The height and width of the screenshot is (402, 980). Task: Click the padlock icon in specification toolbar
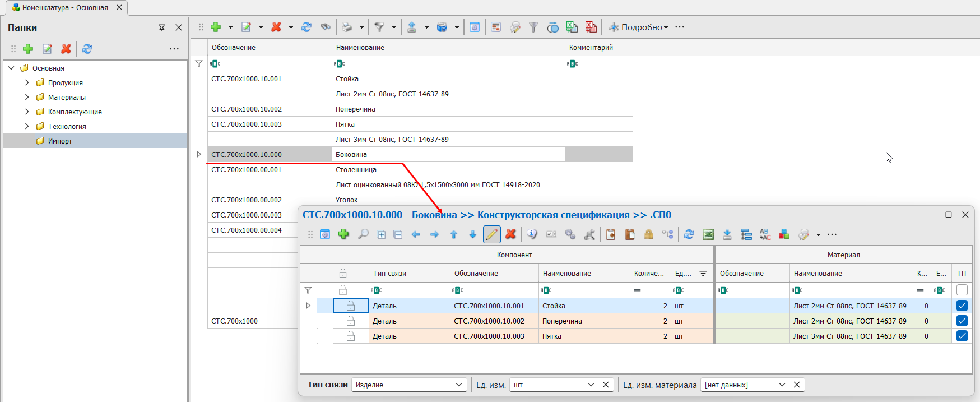[649, 234]
